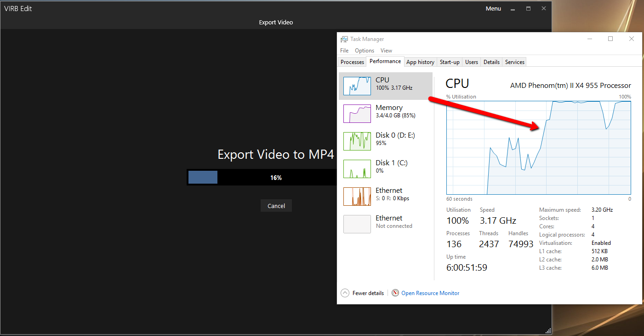Go to the Start-up tab
The height and width of the screenshot is (336, 644).
pos(450,62)
